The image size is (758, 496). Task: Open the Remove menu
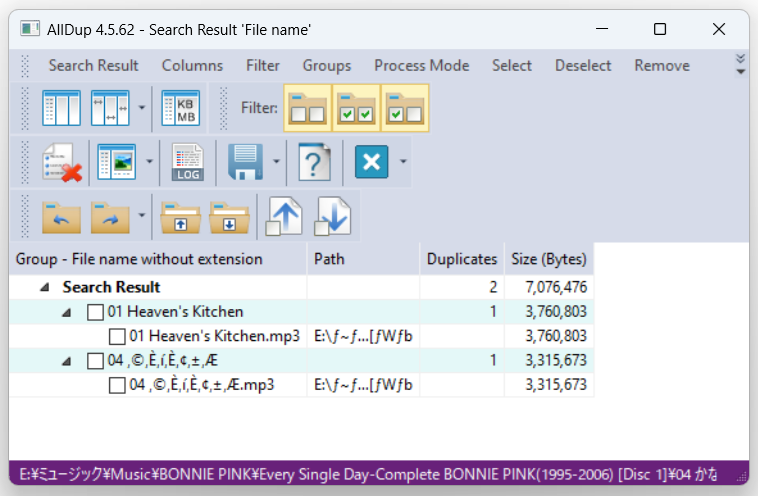(662, 65)
